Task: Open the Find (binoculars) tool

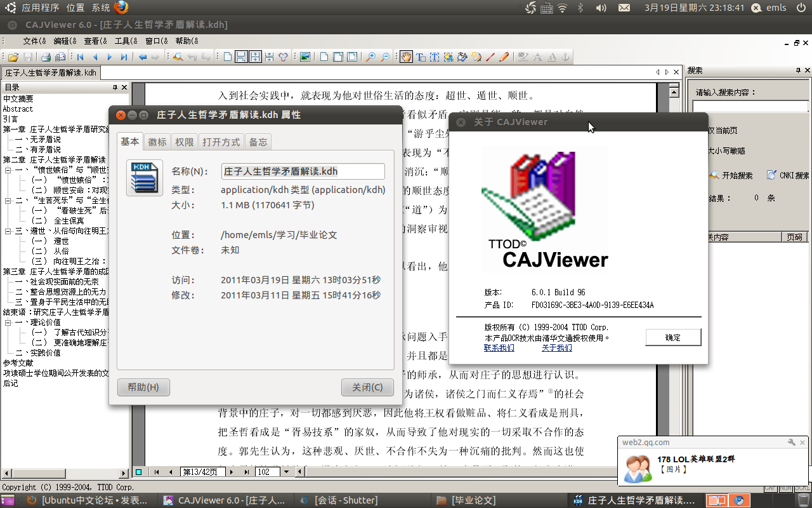Action: pos(178,57)
